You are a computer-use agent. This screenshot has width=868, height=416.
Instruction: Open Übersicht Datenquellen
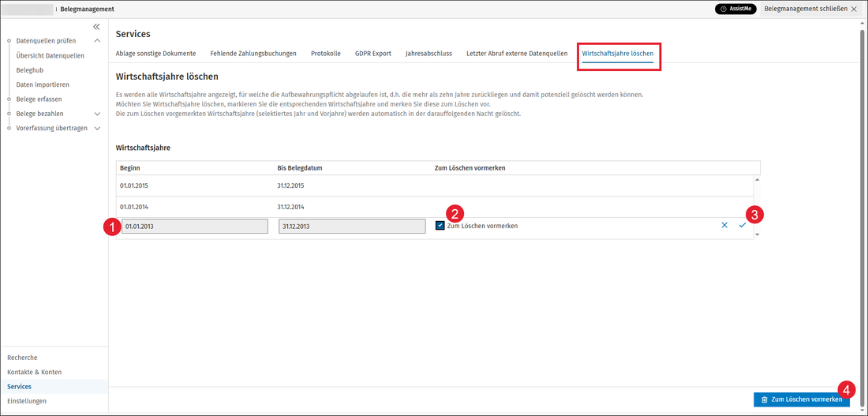[x=51, y=56]
